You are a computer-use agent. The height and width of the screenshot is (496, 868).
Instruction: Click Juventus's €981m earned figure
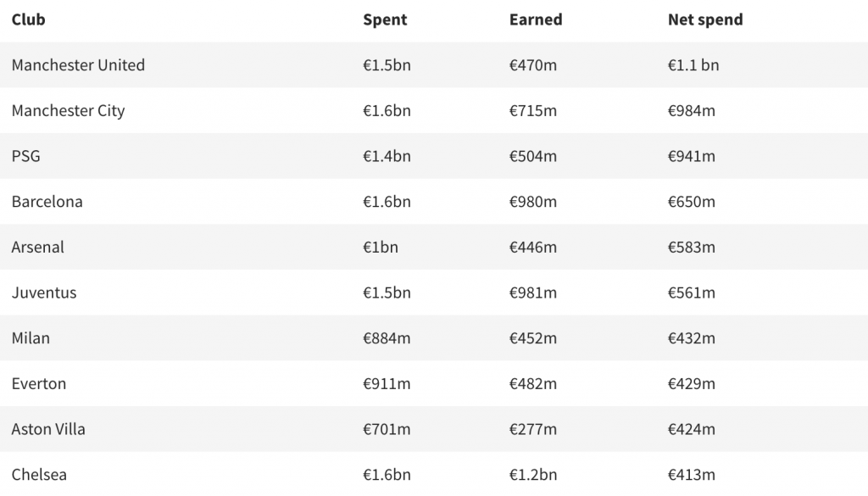(533, 293)
